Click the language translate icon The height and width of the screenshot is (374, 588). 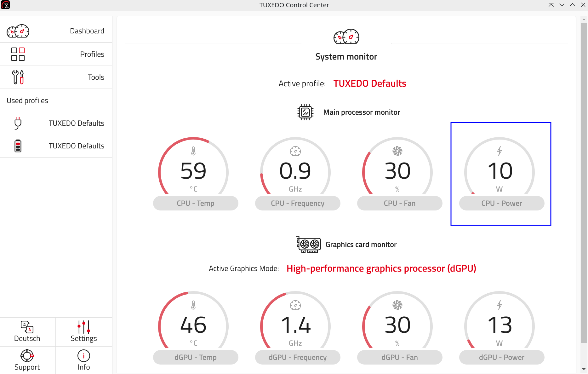pos(27,327)
